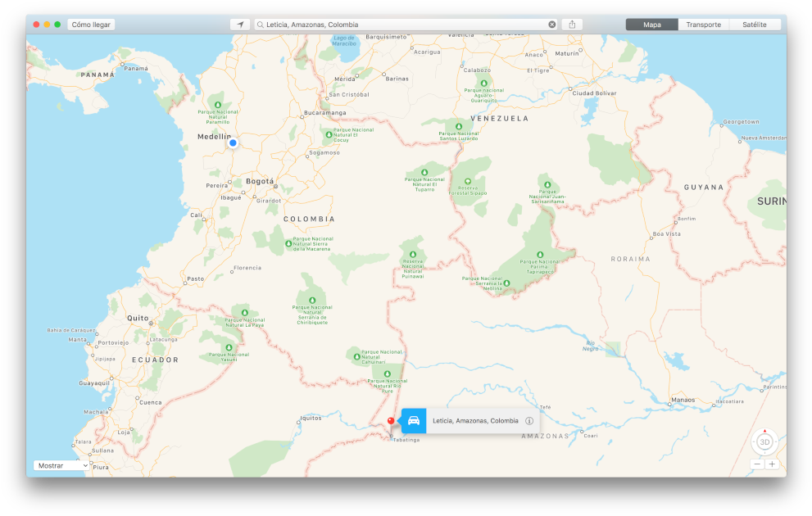This screenshot has height=516, width=812.
Task: Open the Mostrar dropdown
Action: point(61,464)
